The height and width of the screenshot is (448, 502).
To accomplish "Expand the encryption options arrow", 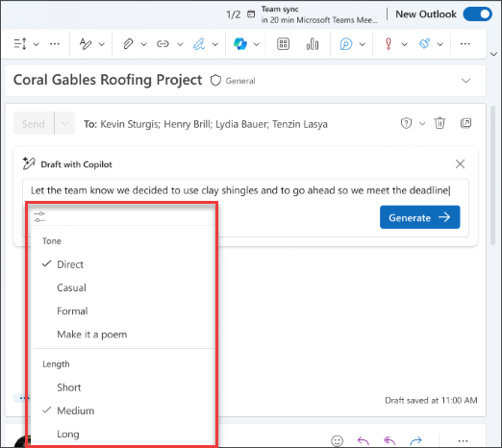I will 422,124.
